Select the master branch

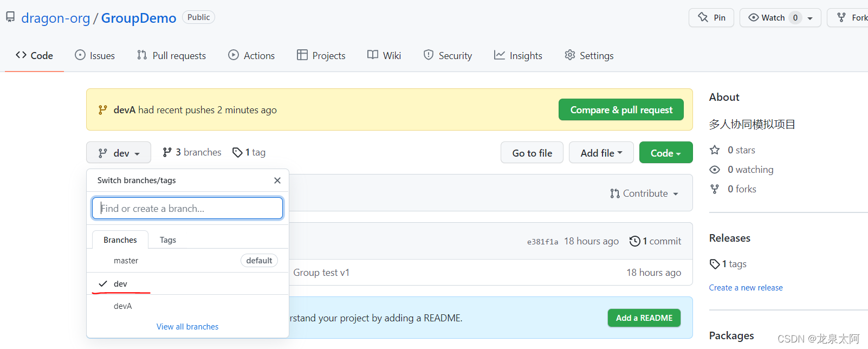pos(187,261)
